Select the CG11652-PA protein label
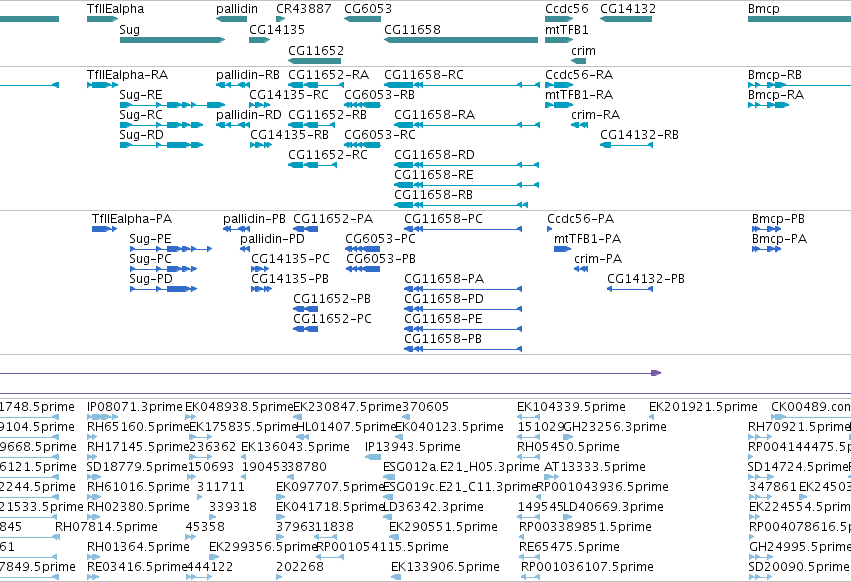The width and height of the screenshot is (851, 582). click(x=333, y=219)
